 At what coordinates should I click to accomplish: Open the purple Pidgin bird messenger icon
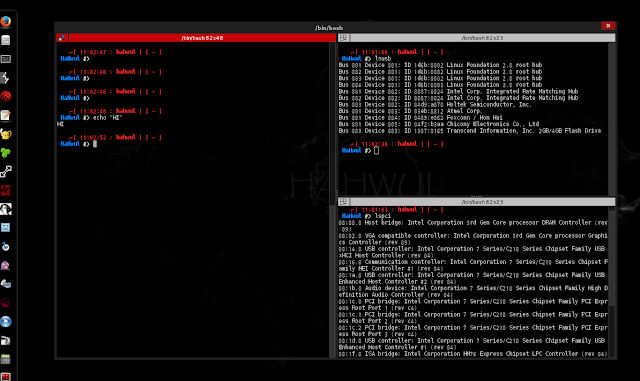(5, 265)
